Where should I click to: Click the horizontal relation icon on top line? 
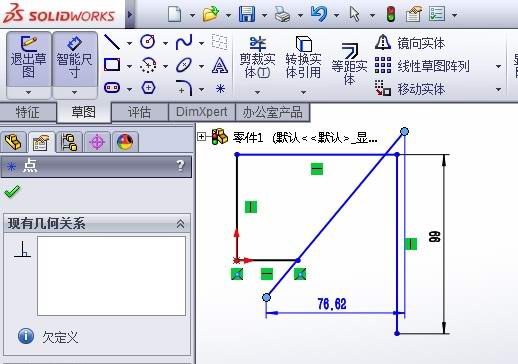(317, 169)
